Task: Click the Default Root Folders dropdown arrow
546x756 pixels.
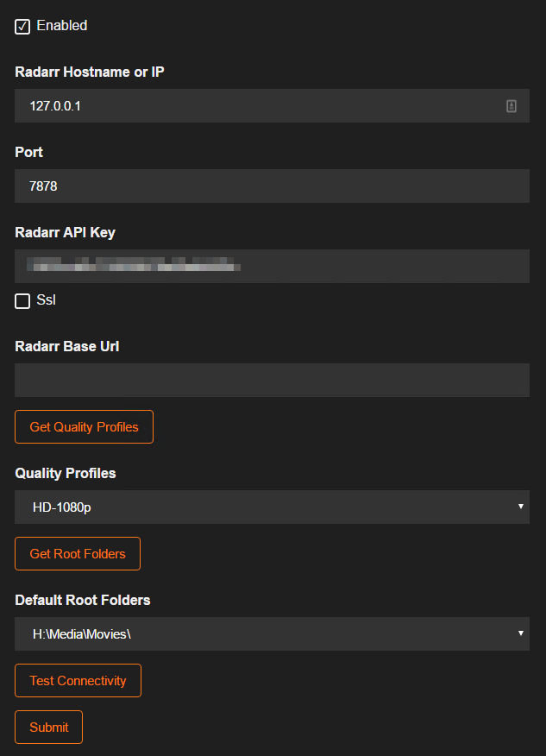Action: coord(521,634)
